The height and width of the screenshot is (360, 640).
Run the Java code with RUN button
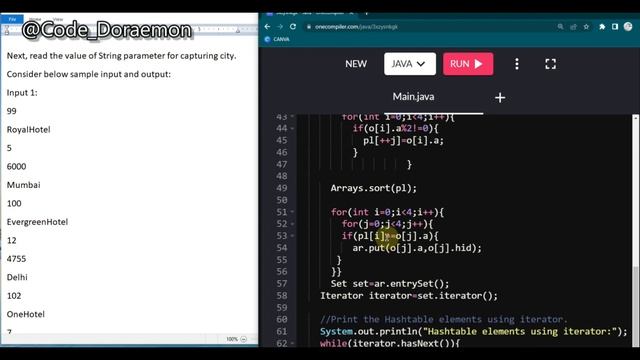coord(468,64)
